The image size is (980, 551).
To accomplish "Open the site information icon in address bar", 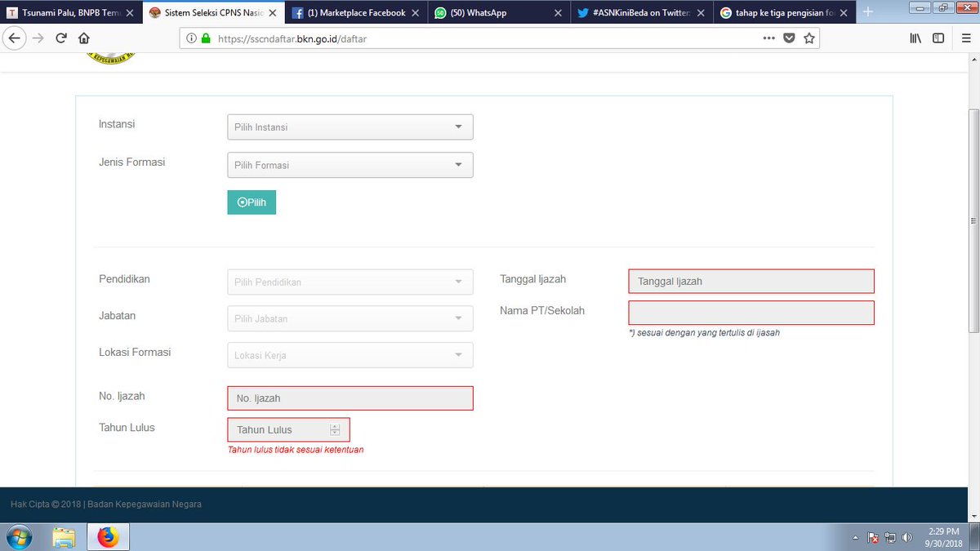I will (191, 38).
